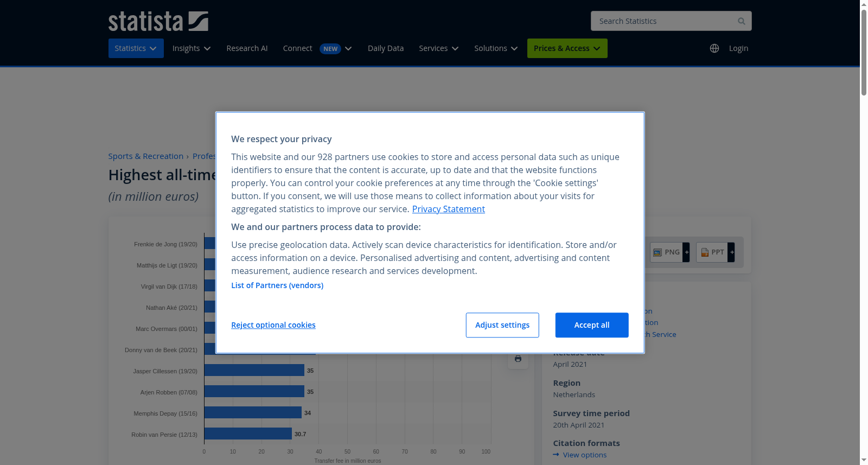Click 'Frenkie de Jong (19/20)' label

165,244
